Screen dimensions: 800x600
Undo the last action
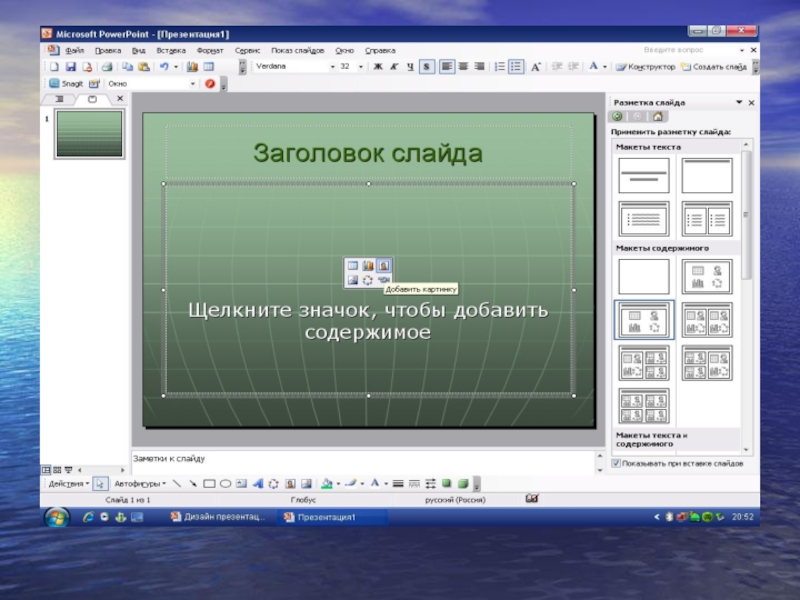(164, 67)
